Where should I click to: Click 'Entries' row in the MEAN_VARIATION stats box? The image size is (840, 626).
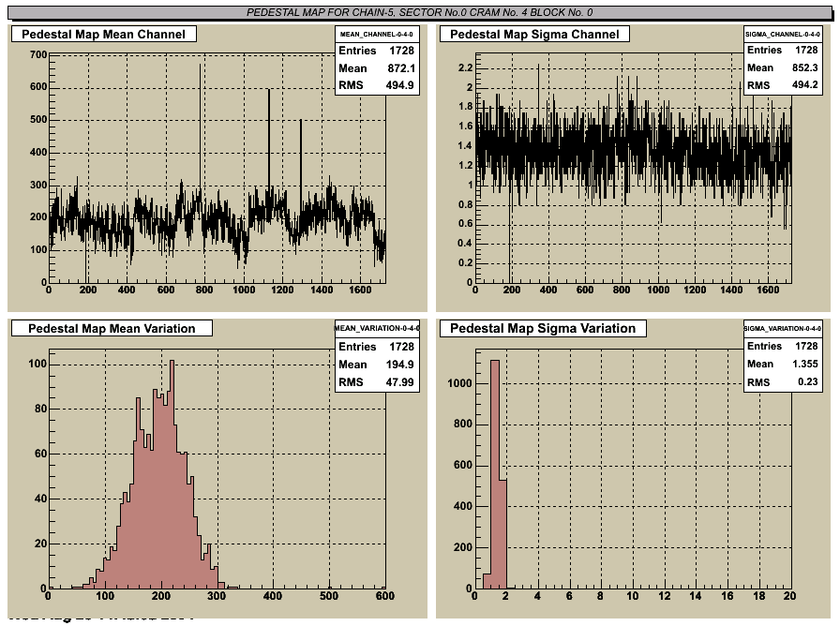click(x=376, y=347)
